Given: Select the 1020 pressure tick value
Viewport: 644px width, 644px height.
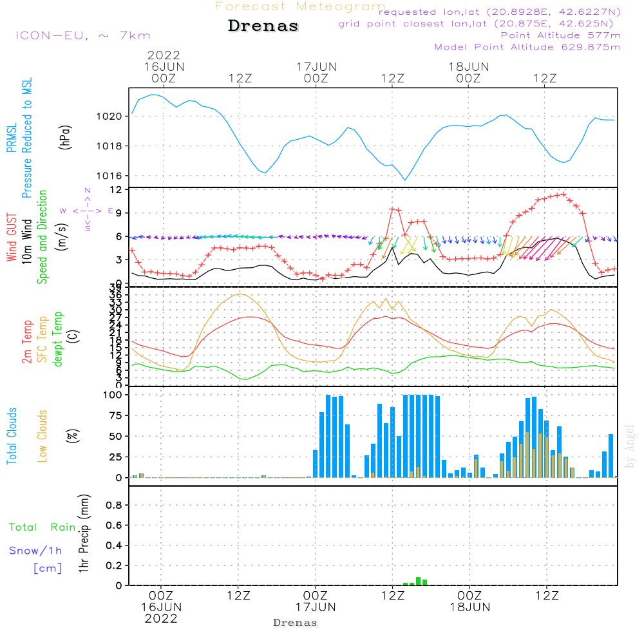Looking at the screenshot, I should point(109,117).
